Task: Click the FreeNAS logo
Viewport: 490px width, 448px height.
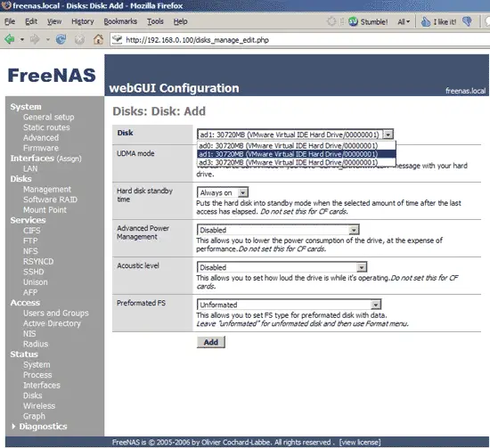Action: point(52,76)
